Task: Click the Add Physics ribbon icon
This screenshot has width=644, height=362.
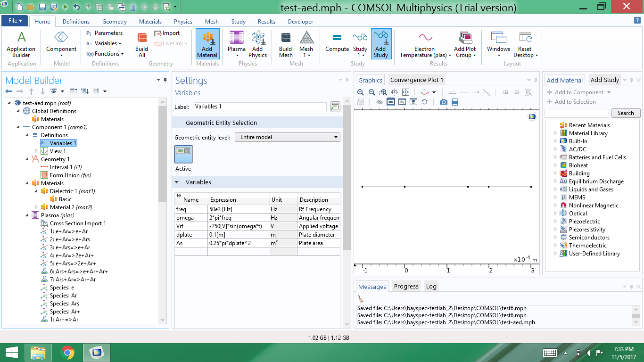Action: [x=257, y=45]
